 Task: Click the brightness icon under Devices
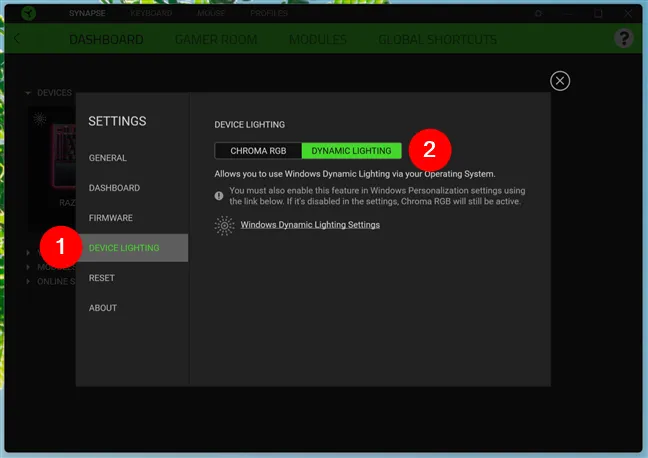click(40, 118)
